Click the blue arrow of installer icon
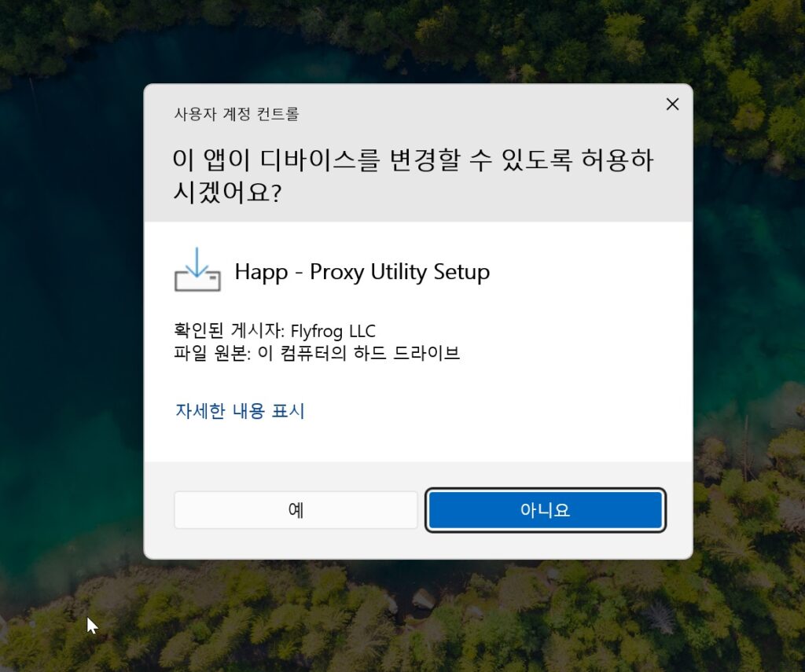This screenshot has height=672, width=805. [x=197, y=262]
